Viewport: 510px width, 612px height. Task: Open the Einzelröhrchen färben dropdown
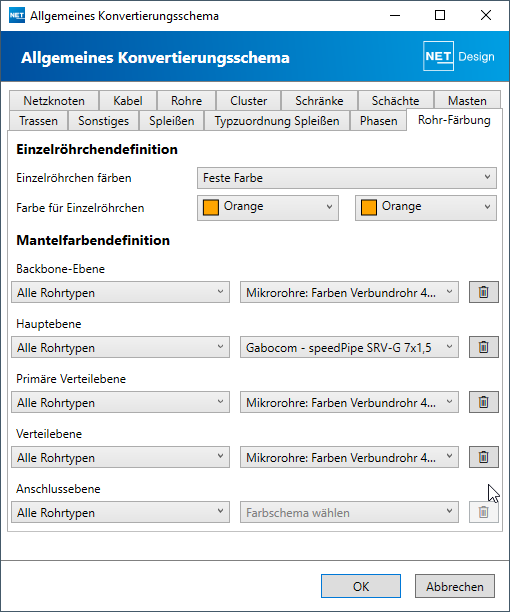tap(347, 178)
